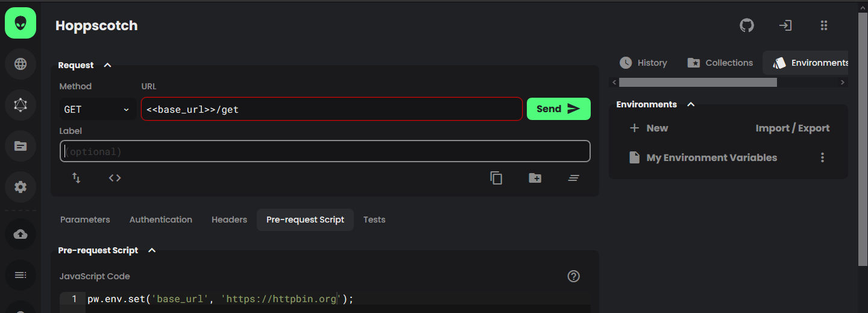The height and width of the screenshot is (313, 868).
Task: Switch to the Tests tab
Action: click(374, 220)
